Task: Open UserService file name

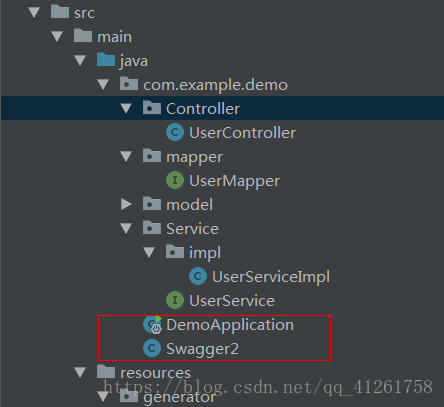Action: (x=232, y=301)
